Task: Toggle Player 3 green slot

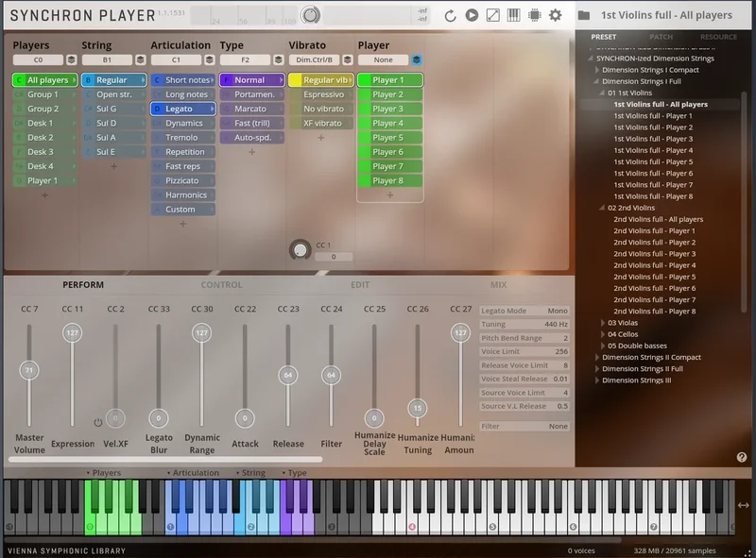Action: tap(390, 109)
